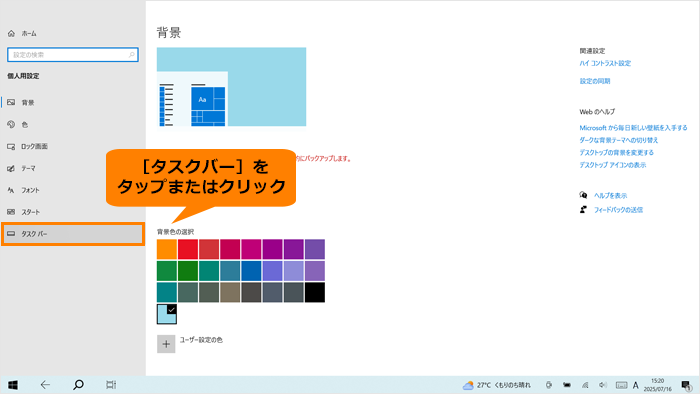Open the volume speaker tray icon
700x394 pixels.
tap(603, 385)
